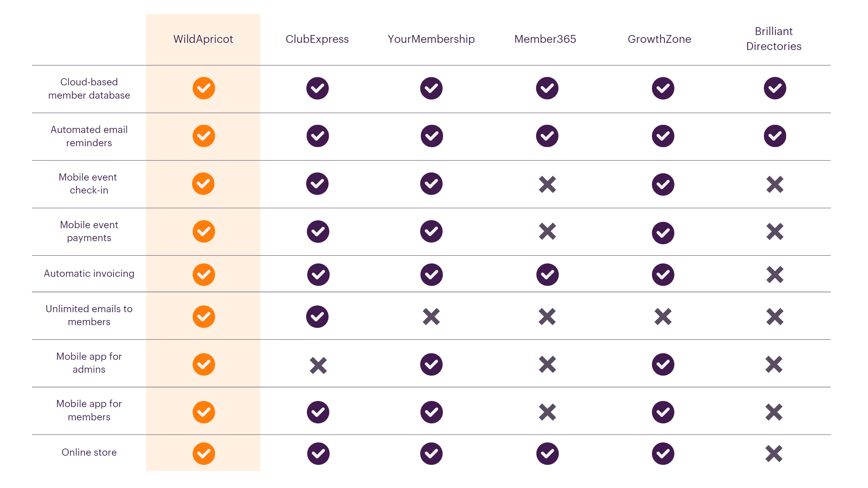
Task: Click YourMembership X icon for Unlimited emails
Action: click(431, 317)
